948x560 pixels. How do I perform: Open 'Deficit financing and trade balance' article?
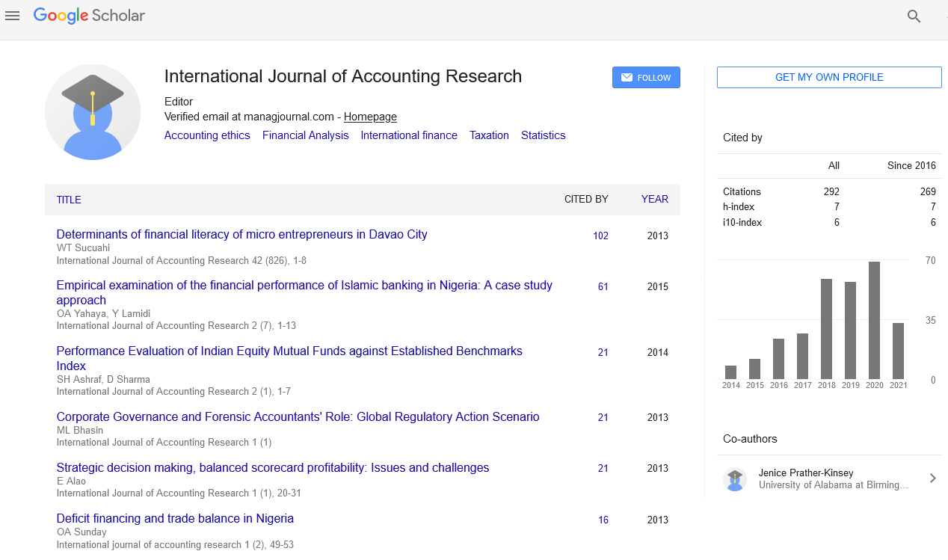175,518
